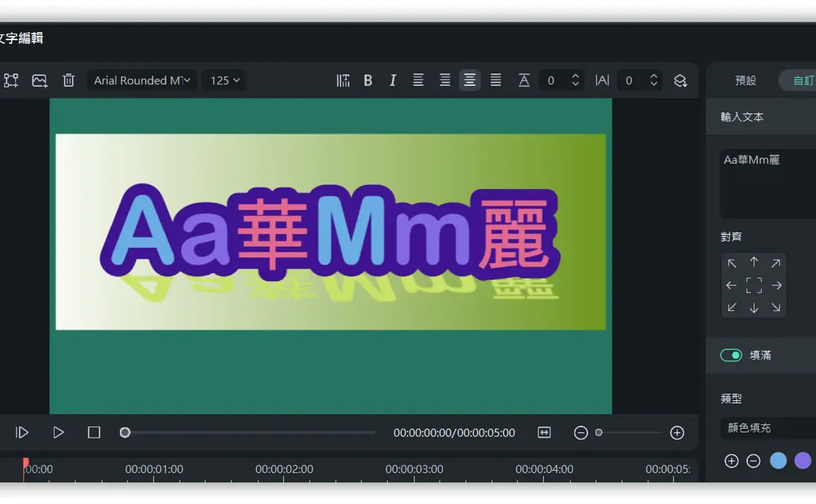The width and height of the screenshot is (816, 504).
Task: Click the playback progress slider handle
Action: [x=125, y=433]
